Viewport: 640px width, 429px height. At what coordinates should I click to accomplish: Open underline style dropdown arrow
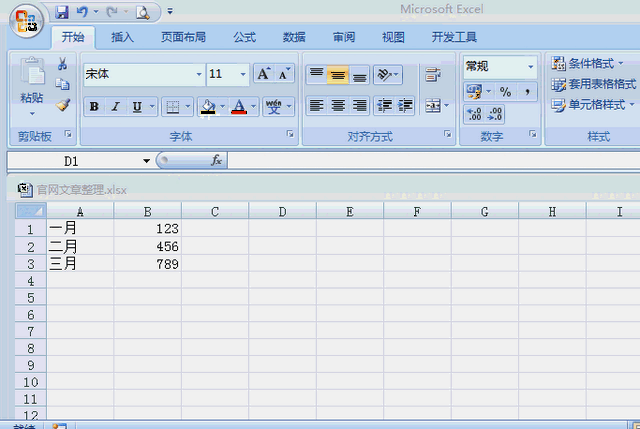coord(152,107)
